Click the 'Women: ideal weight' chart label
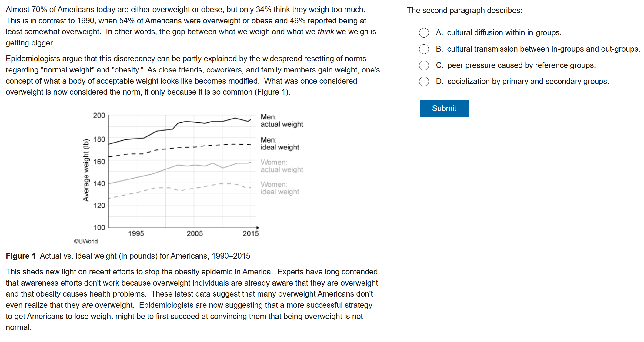Image resolution: width=644 pixels, height=342 pixels. (x=280, y=188)
